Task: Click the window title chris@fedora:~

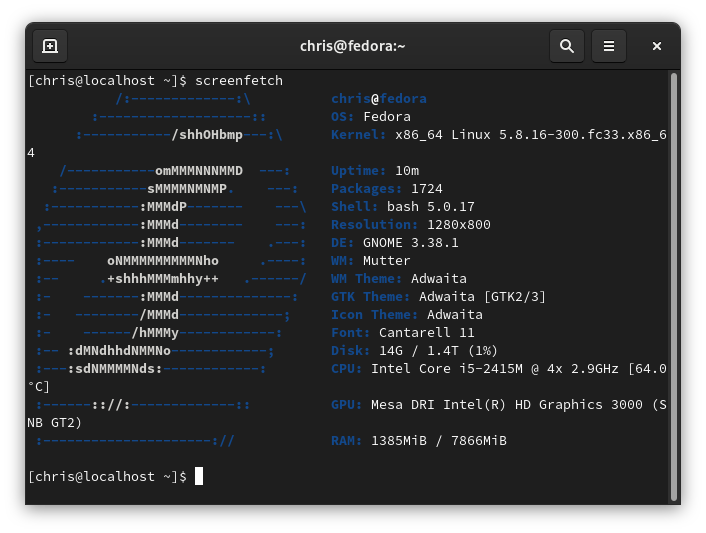Action: tap(353, 46)
